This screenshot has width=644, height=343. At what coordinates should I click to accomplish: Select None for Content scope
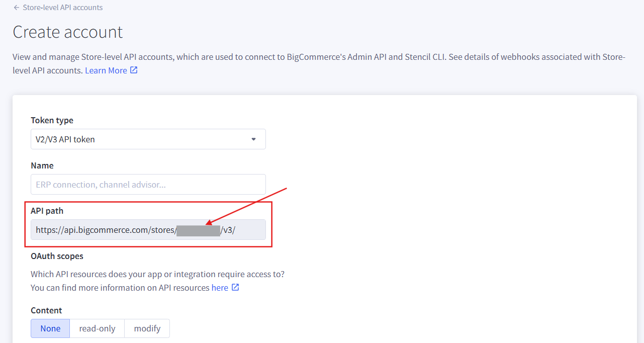coord(50,328)
